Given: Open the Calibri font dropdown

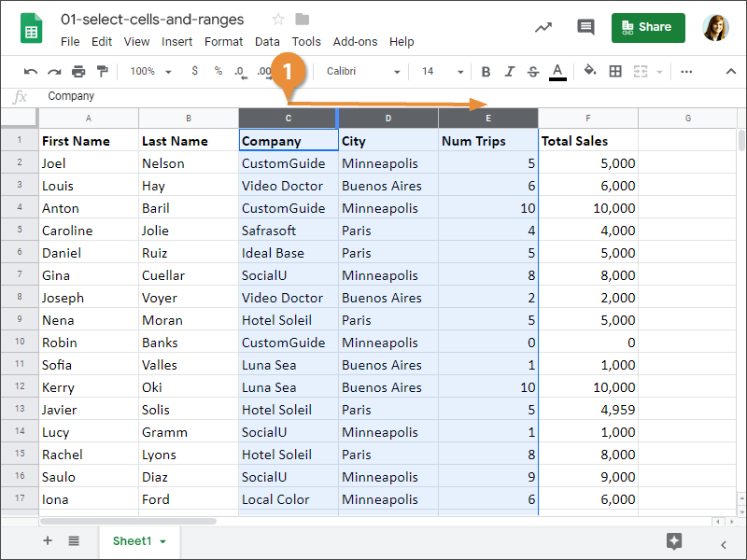Looking at the screenshot, I should click(x=362, y=72).
